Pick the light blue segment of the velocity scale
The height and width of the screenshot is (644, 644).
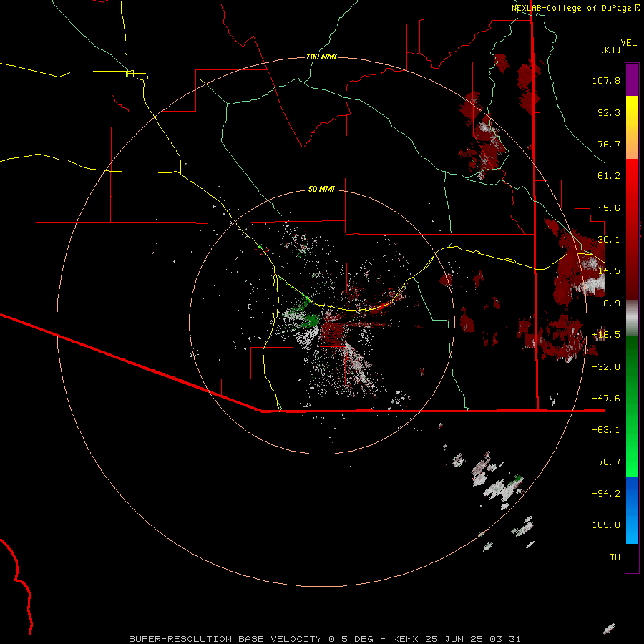coord(632,527)
